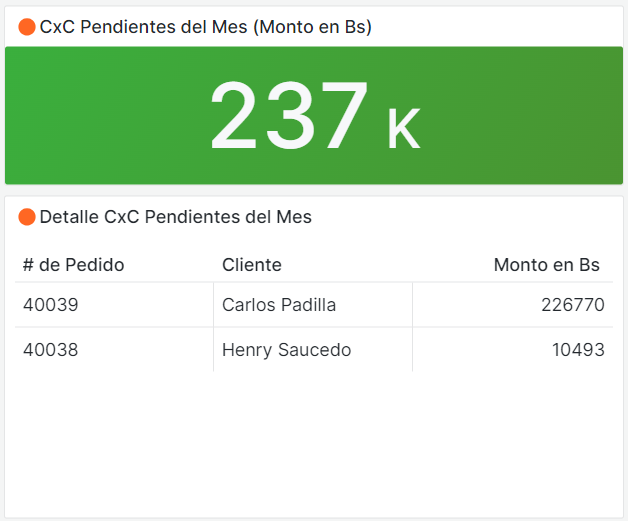The width and height of the screenshot is (628, 521).
Task: Select order number 40039 cell
Action: click(x=51, y=305)
